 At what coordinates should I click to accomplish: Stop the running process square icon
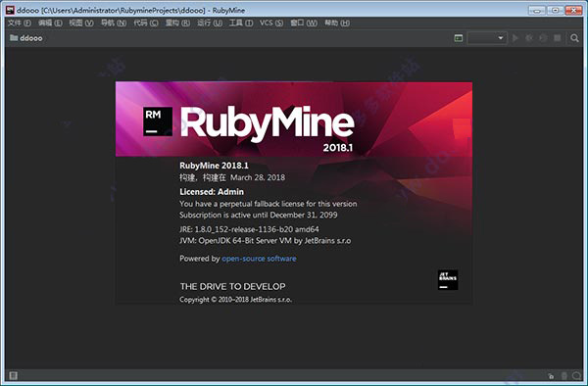(558, 38)
